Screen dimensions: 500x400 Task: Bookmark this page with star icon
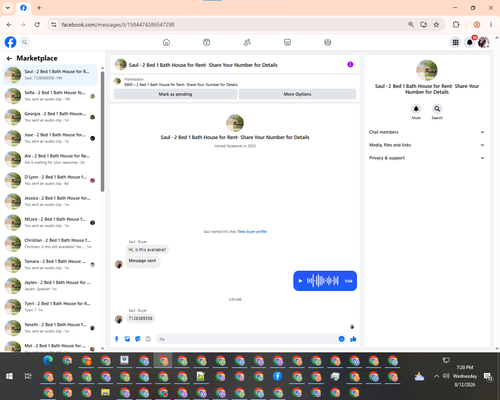(x=436, y=25)
